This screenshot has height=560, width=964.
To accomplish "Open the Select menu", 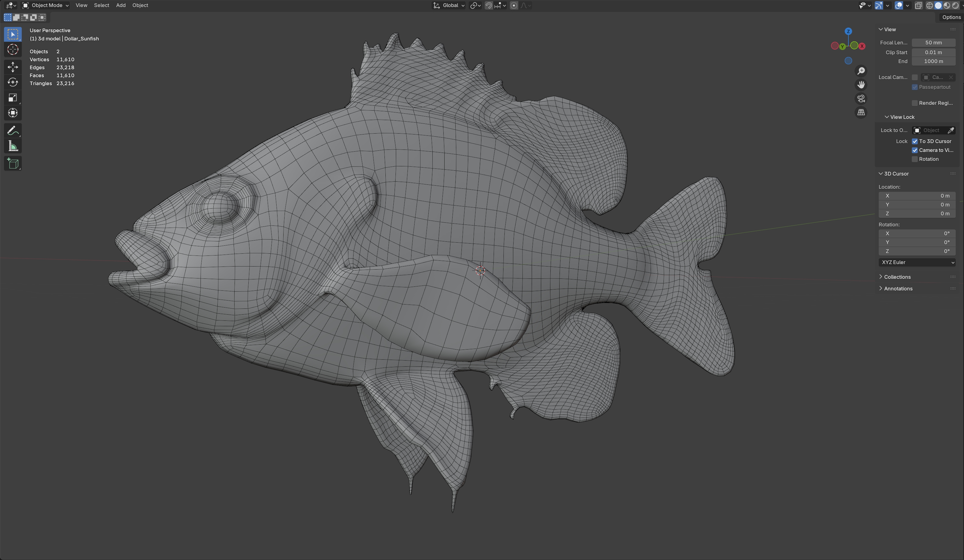I will tap(101, 5).
